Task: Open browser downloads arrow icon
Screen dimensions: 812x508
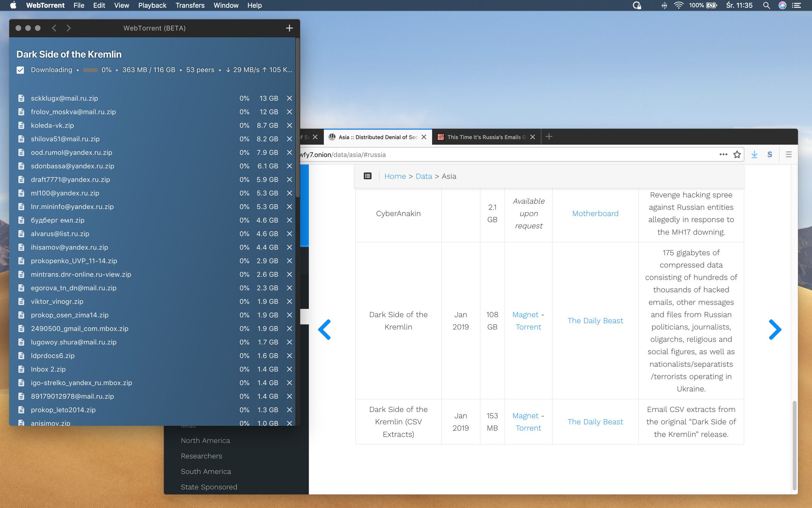Action: (x=754, y=155)
